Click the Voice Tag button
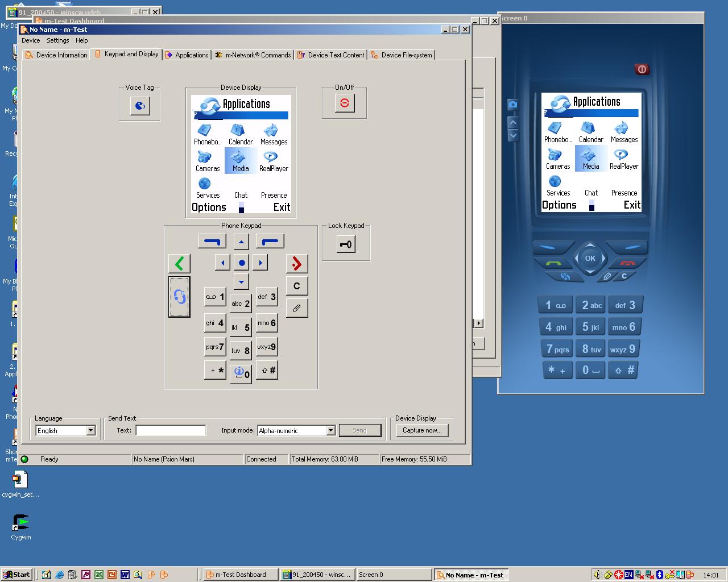Image resolution: width=728 pixels, height=582 pixels. pyautogui.click(x=139, y=105)
